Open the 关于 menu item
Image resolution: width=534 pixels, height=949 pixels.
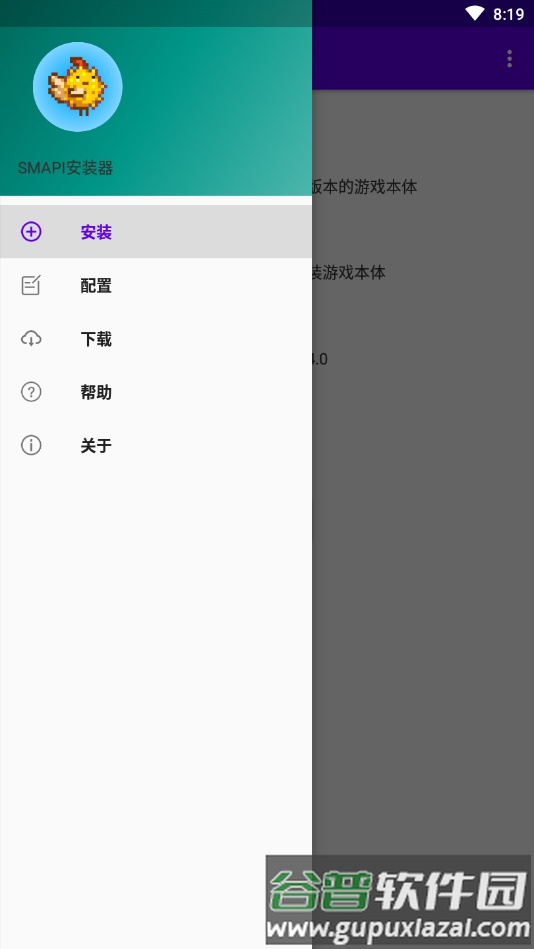[x=156, y=445]
